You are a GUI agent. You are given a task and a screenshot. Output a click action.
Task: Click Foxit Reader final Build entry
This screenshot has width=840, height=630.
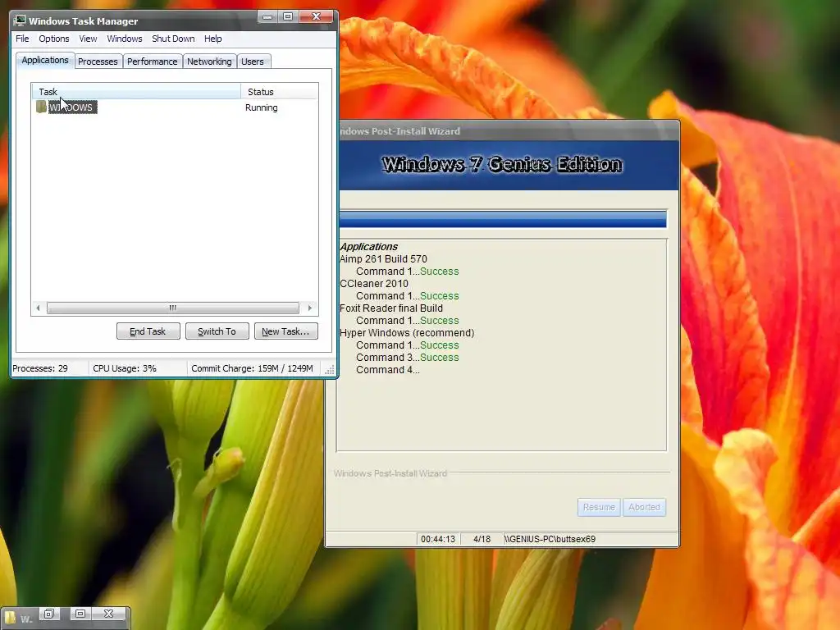pyautogui.click(x=391, y=308)
